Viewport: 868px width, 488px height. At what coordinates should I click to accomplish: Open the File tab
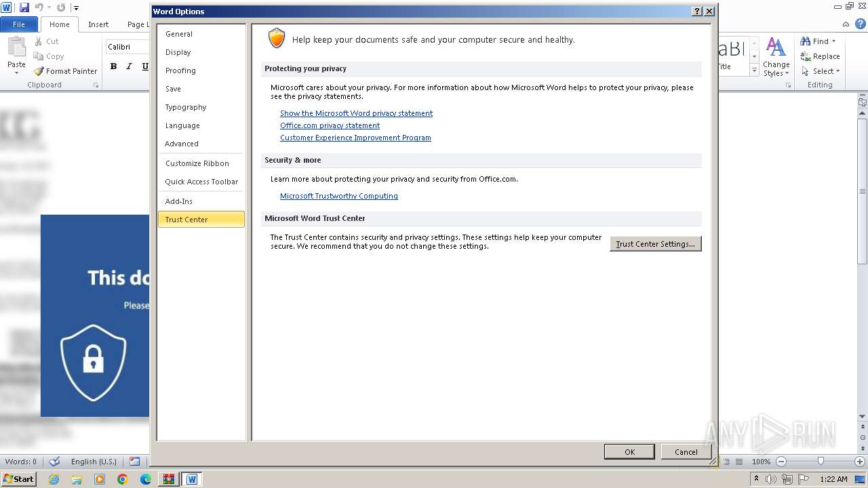pyautogui.click(x=19, y=24)
